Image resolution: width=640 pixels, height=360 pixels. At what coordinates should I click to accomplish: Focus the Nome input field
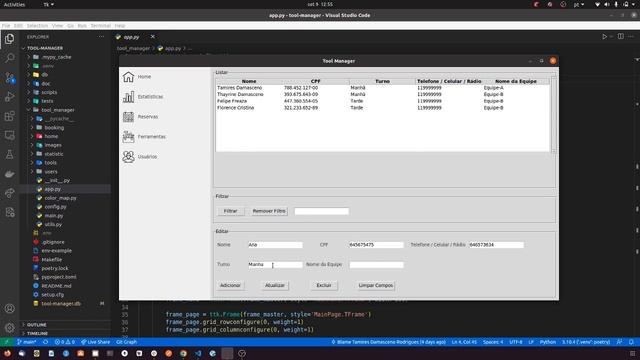coord(275,244)
